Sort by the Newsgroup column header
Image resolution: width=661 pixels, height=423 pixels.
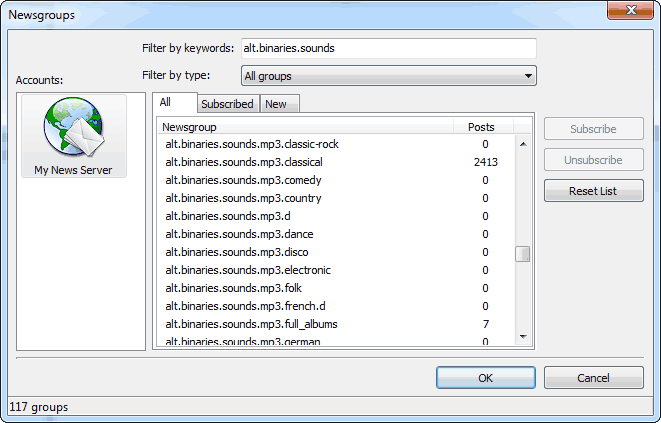[x=306, y=127]
